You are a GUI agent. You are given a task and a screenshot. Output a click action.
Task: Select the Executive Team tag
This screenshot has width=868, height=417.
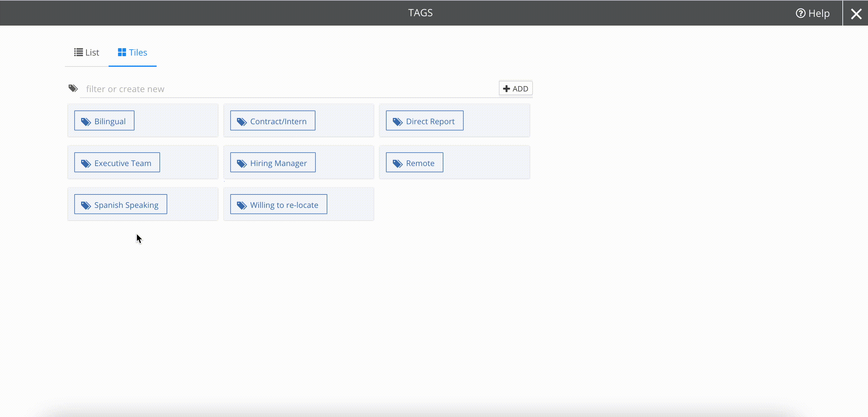[117, 163]
